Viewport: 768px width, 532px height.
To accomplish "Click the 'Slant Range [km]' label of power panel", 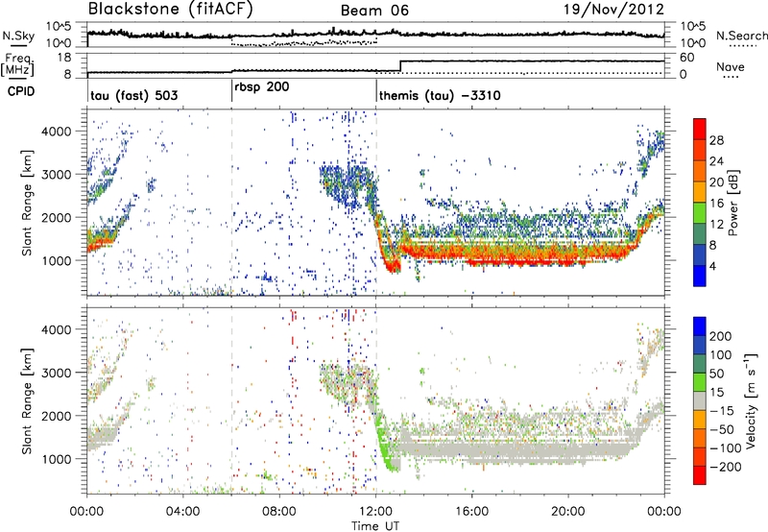I will [28, 203].
